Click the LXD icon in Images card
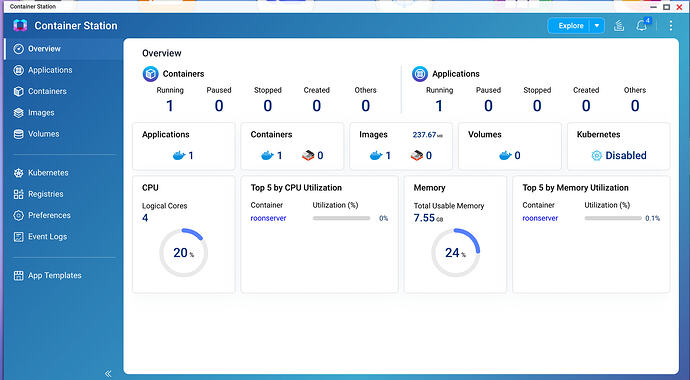Viewport: 690px width, 380px height. click(417, 155)
